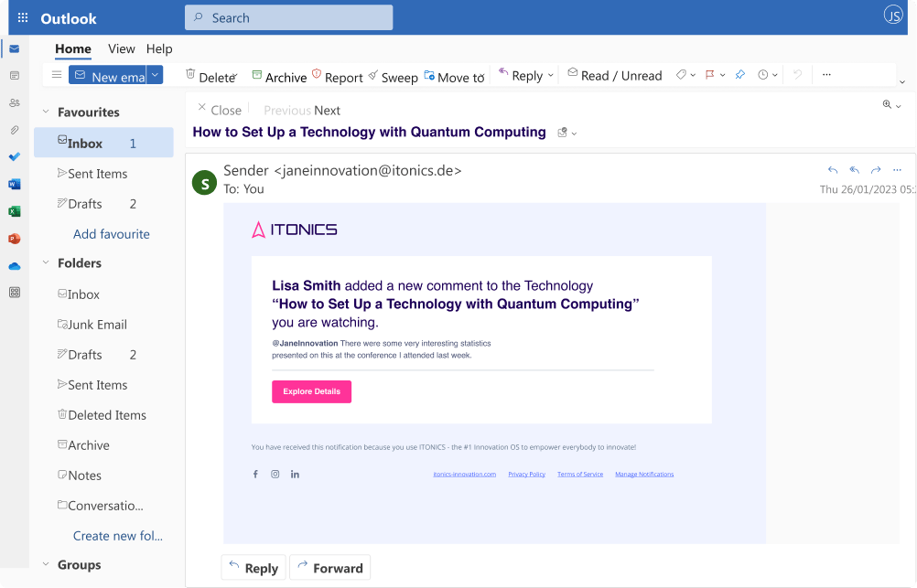Launch PowerPoint from the left rail

click(x=15, y=239)
